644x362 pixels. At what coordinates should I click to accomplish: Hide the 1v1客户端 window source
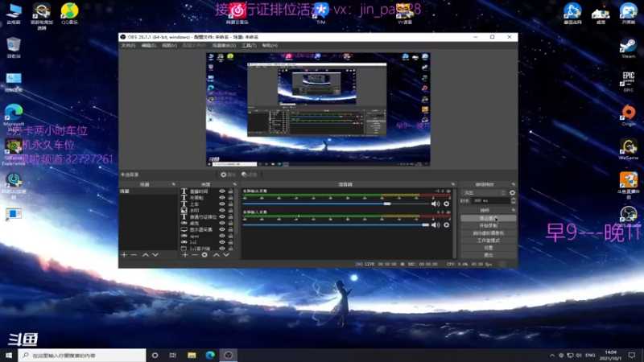[x=222, y=249]
